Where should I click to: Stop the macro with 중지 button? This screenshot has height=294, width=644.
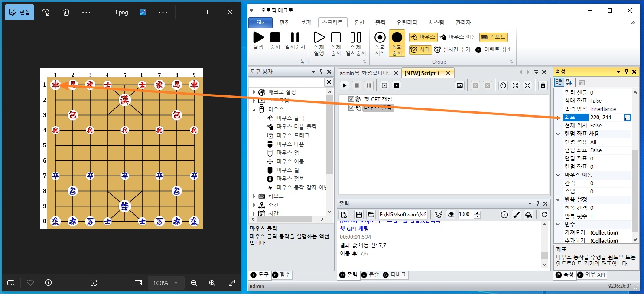pos(275,41)
